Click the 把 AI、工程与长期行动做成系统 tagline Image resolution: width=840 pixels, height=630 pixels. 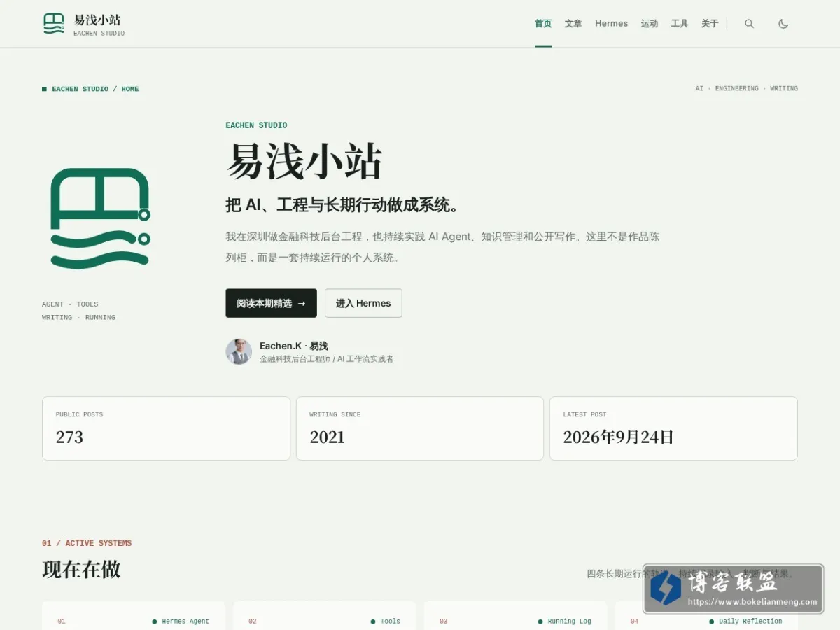point(342,205)
